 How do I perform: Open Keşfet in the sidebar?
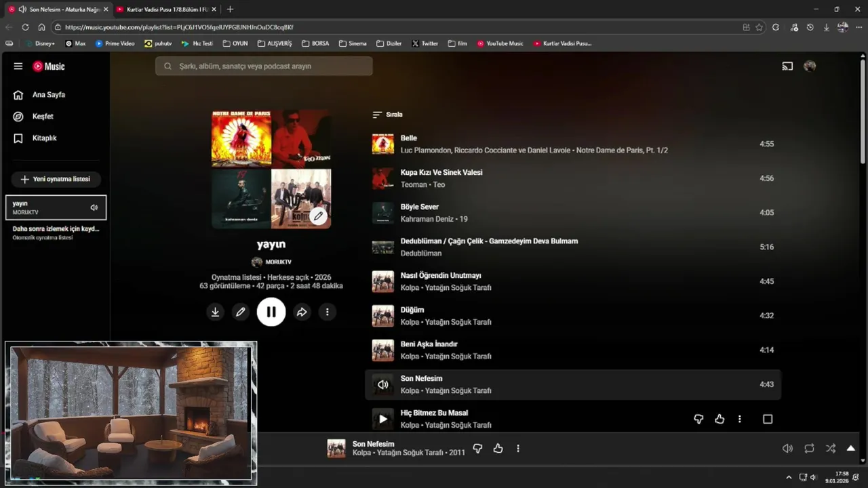point(43,117)
